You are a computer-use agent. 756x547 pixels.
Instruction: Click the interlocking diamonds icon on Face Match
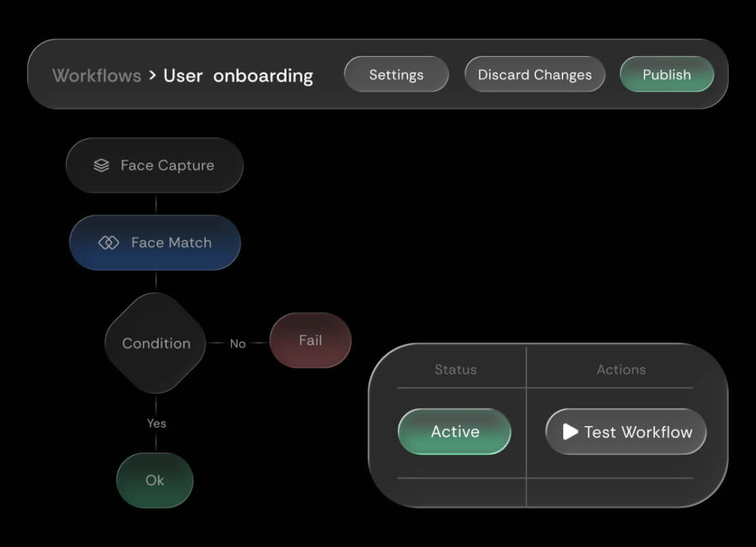[109, 243]
